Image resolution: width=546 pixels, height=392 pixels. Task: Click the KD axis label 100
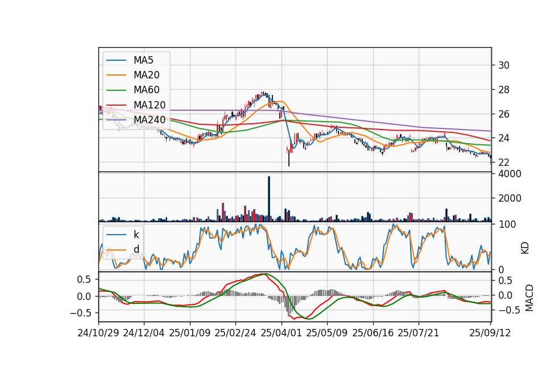coord(507,225)
